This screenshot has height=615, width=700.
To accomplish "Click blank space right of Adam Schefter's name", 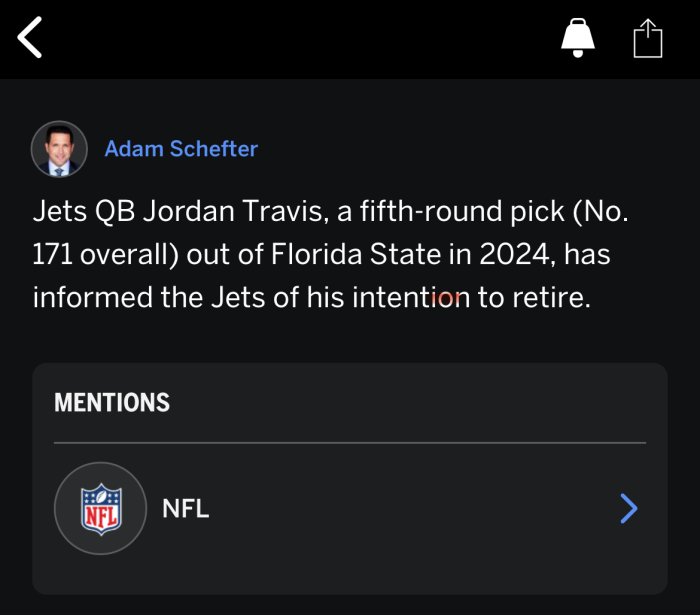I will click(450, 149).
